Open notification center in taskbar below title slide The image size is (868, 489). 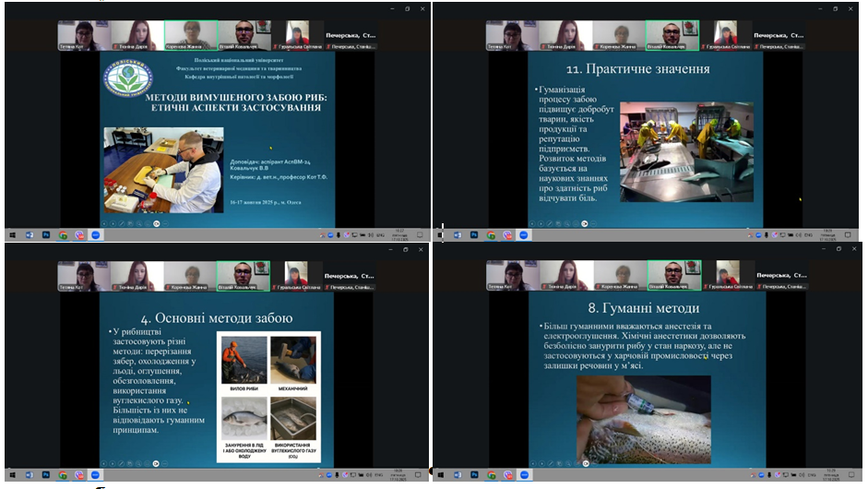(422, 234)
